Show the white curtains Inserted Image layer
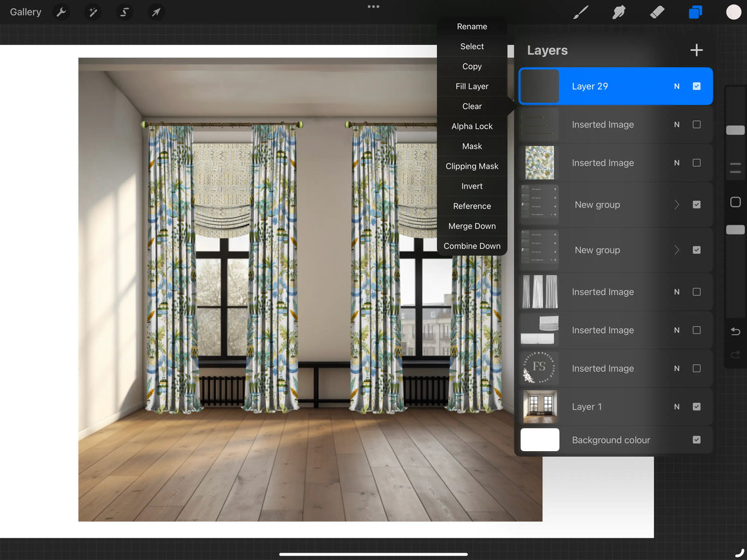 (697, 292)
